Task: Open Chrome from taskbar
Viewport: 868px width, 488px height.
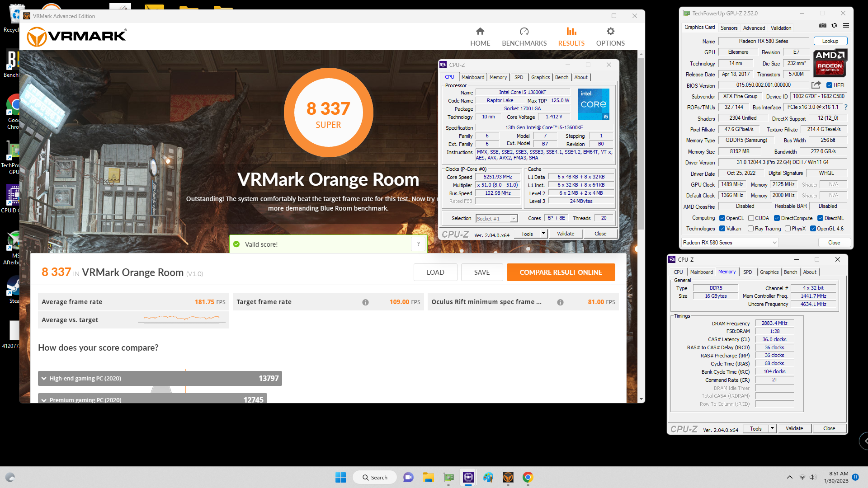Action: coord(528,477)
